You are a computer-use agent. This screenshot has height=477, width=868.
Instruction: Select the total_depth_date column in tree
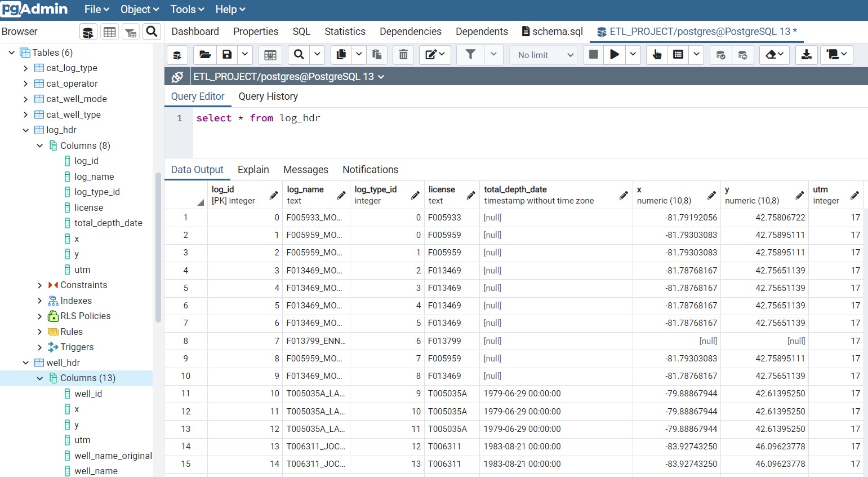click(108, 223)
